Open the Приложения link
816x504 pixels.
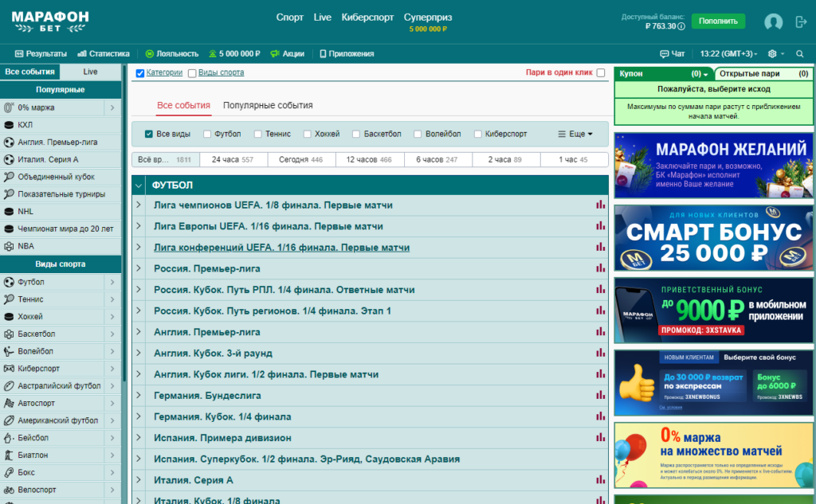pyautogui.click(x=347, y=53)
